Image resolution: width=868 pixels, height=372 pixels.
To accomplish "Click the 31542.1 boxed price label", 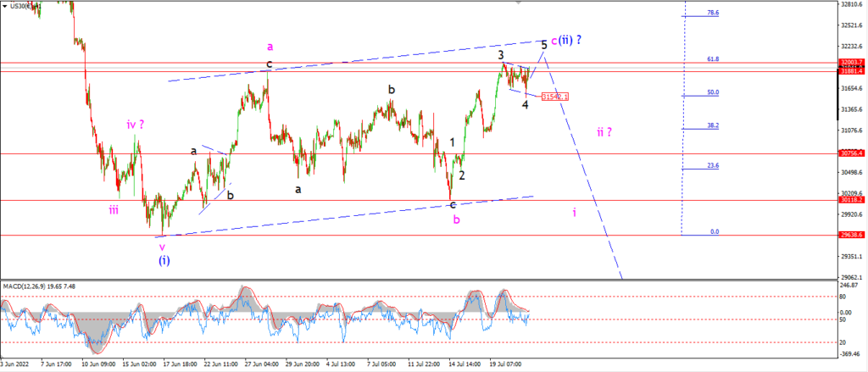I will [x=554, y=97].
